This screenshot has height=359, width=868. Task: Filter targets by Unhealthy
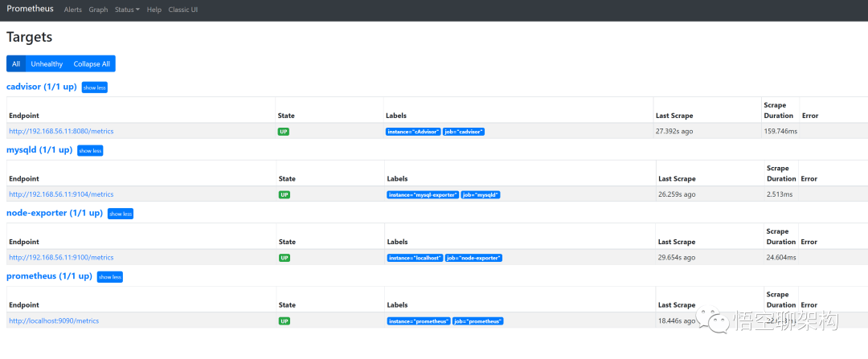pyautogui.click(x=47, y=63)
